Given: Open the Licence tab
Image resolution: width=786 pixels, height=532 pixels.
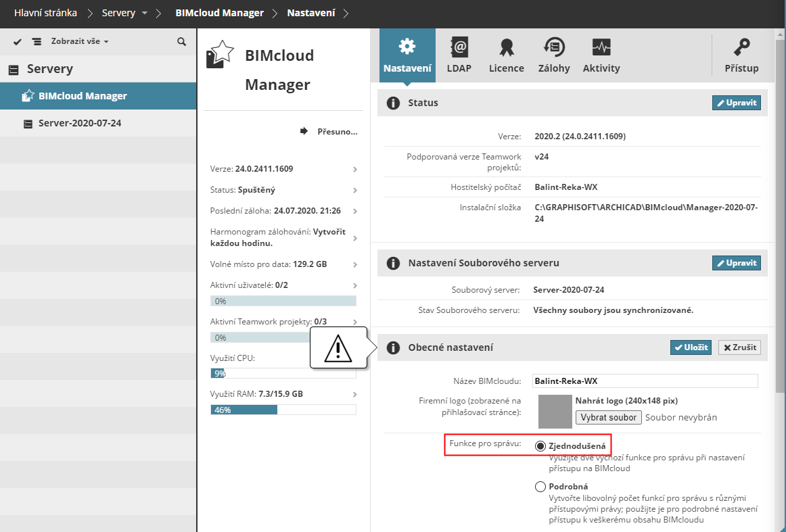Looking at the screenshot, I should coord(506,55).
